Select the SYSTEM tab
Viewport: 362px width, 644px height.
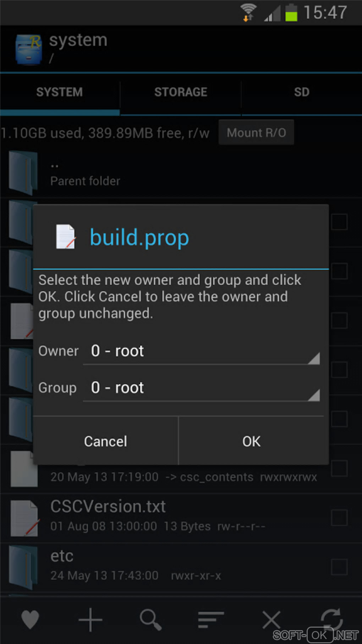(x=60, y=92)
